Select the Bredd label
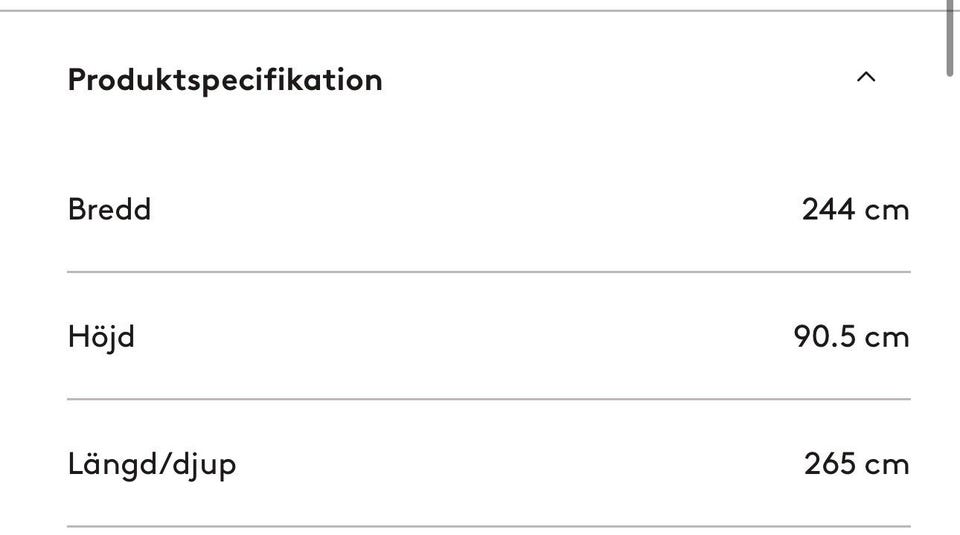The height and width of the screenshot is (535, 960). (x=109, y=209)
